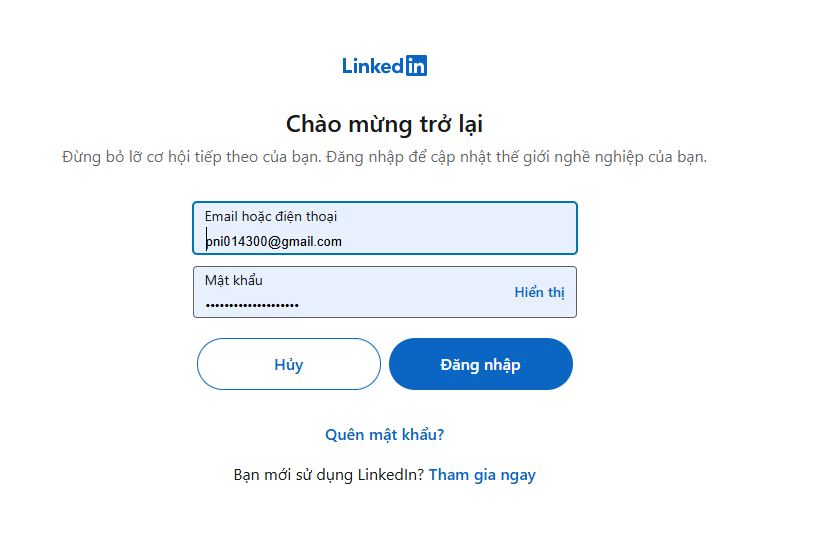Screen dimensions: 837x539
Task: Click the "Bạn mới sử dụng LinkedIn?" text
Action: click(328, 475)
